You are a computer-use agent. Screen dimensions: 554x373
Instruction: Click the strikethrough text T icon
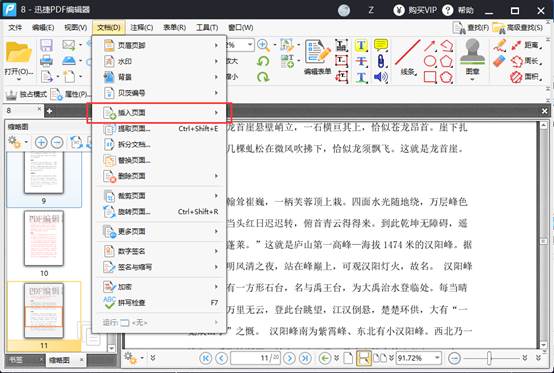click(361, 61)
